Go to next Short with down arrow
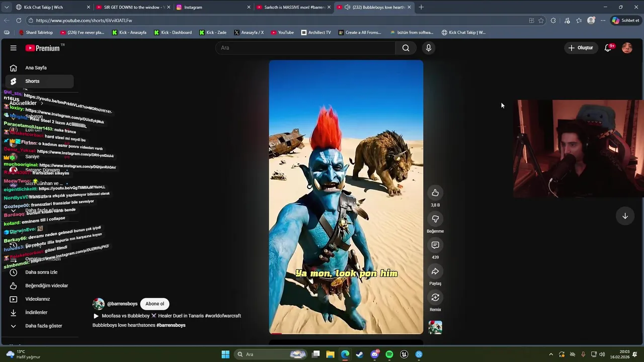Image resolution: width=644 pixels, height=362 pixels. [625, 216]
